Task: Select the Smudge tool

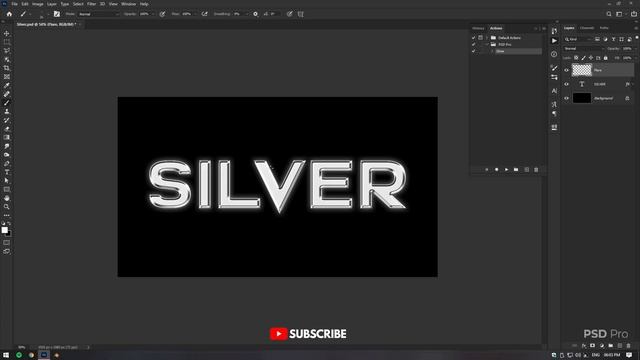Action: click(x=7, y=146)
